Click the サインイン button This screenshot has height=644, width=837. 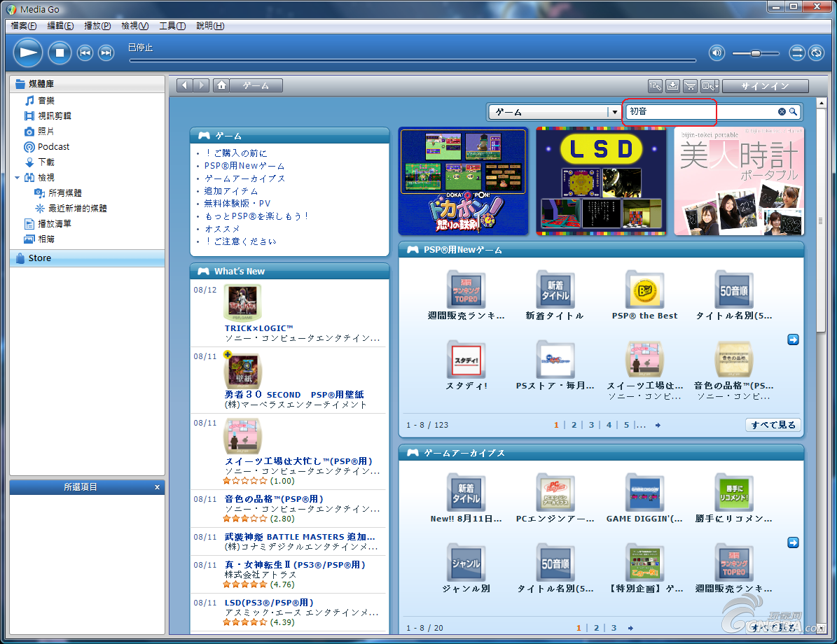point(765,86)
